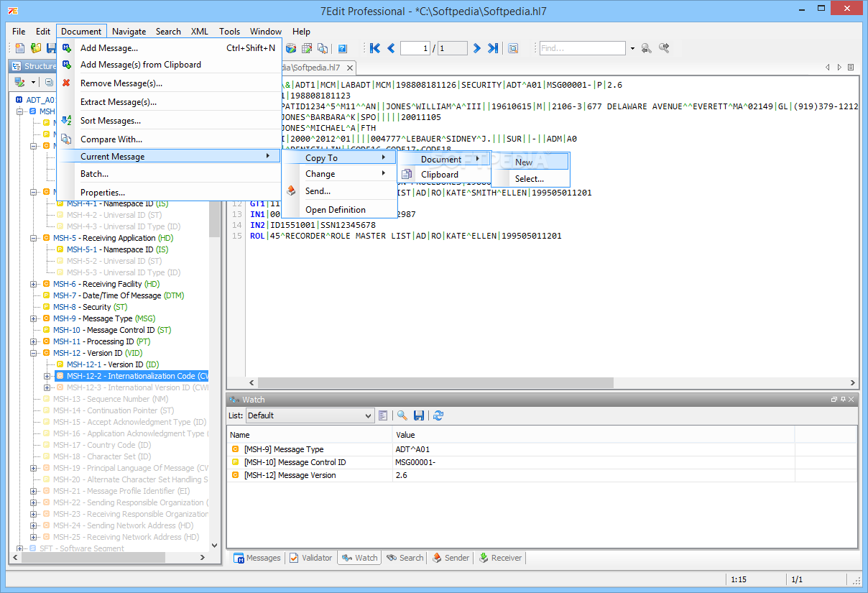
Task: Go to the next message arrow
Action: 476,48
